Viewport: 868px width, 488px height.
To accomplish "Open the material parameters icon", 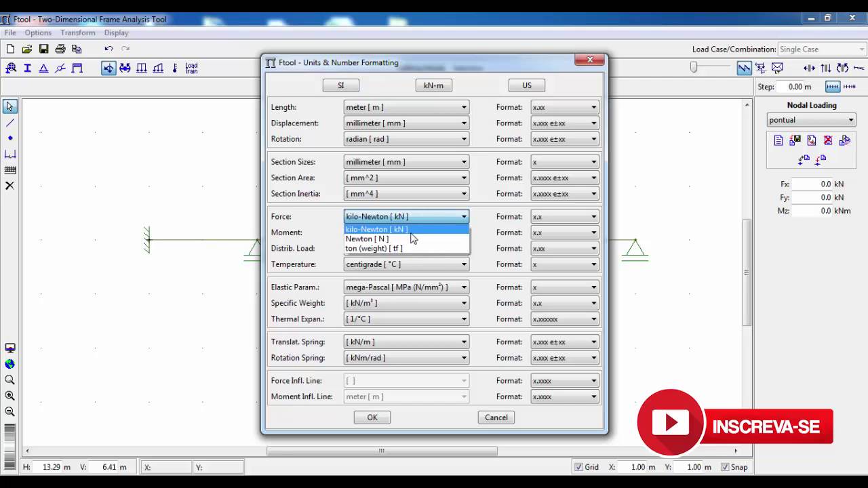I will pyautogui.click(x=11, y=68).
